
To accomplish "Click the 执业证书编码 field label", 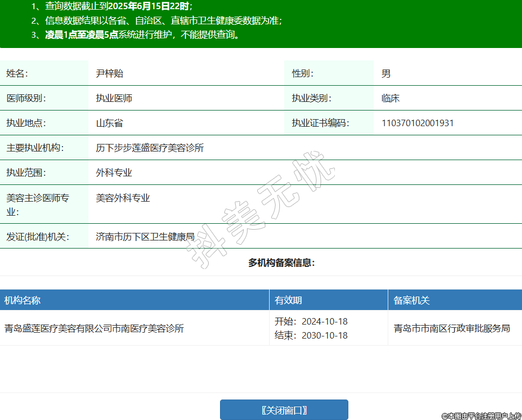I will click(x=320, y=123).
